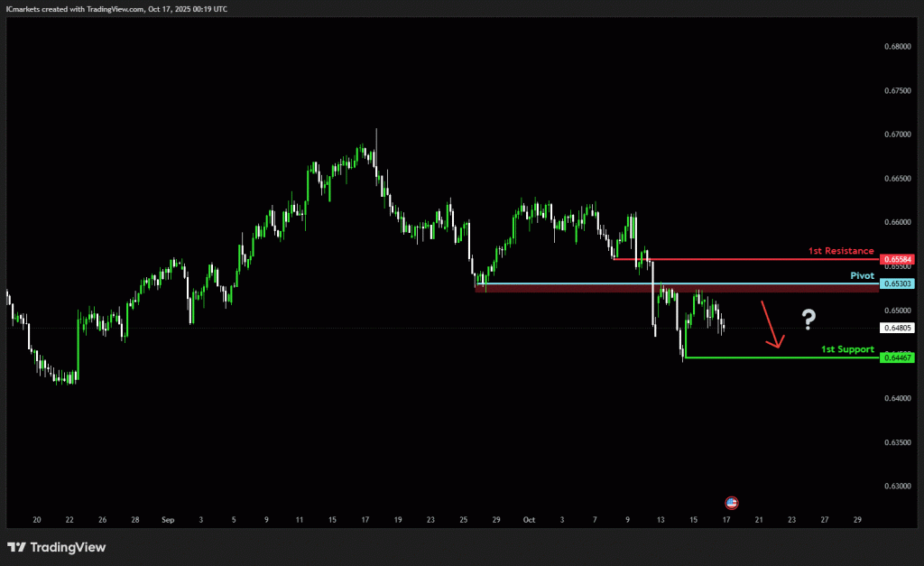Click the "Oct" label on the time axis

pos(528,520)
